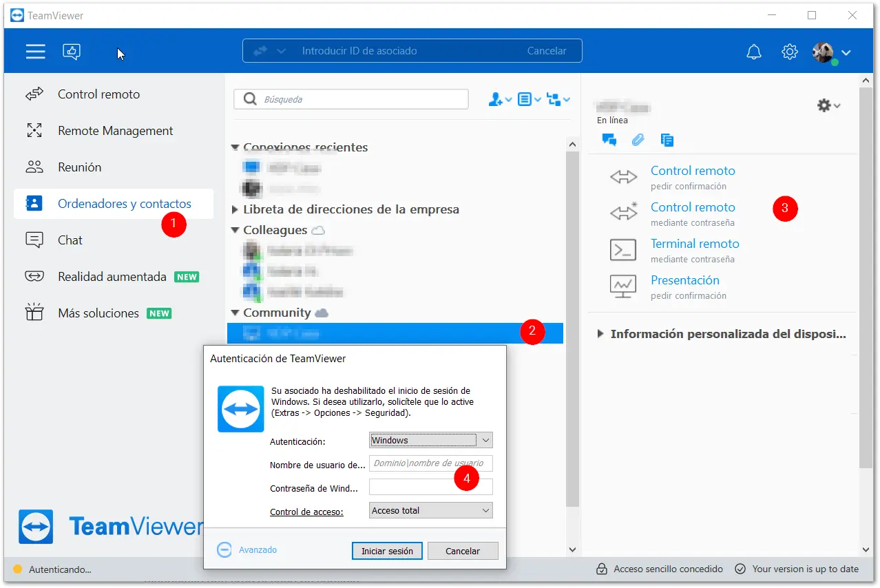Click the minus icon beside Avanzado
880x588 pixels.
coord(224,550)
